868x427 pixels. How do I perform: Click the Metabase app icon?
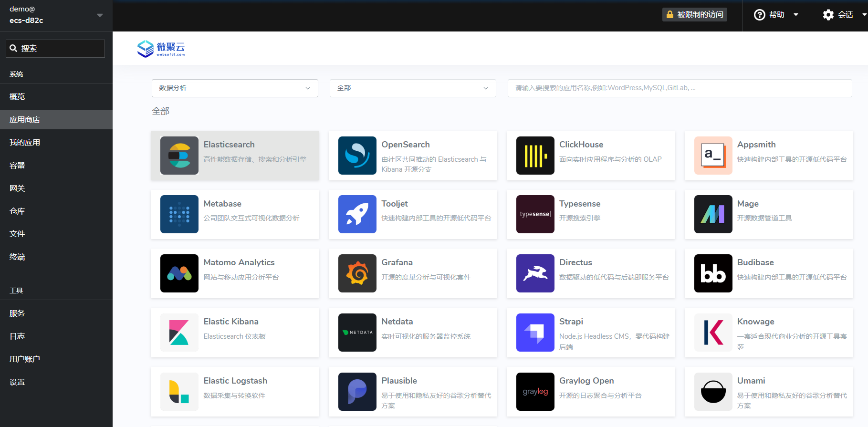179,214
